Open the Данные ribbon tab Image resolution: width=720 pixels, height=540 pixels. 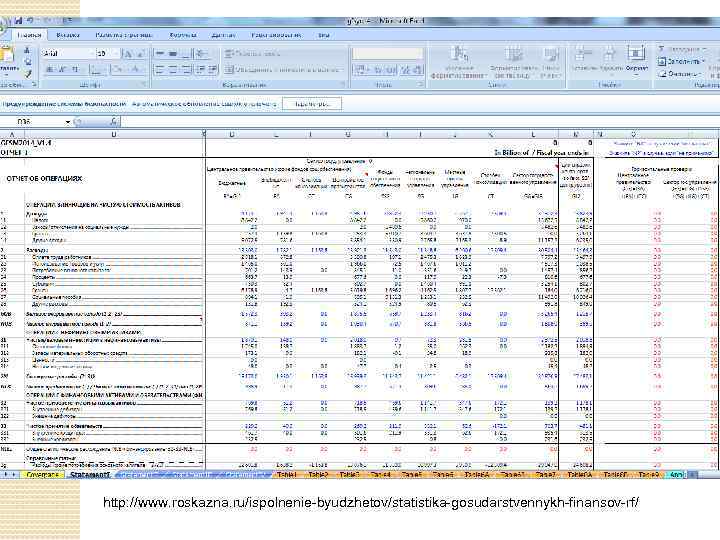pyautogui.click(x=224, y=35)
